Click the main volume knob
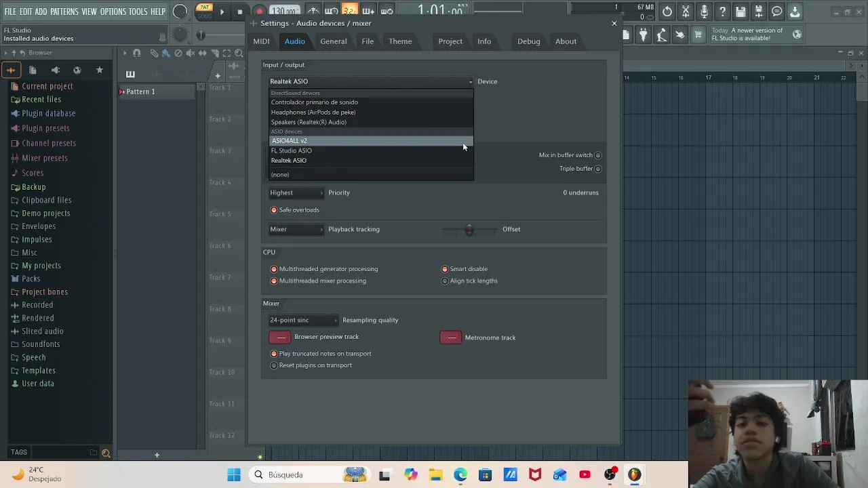 pos(180,12)
